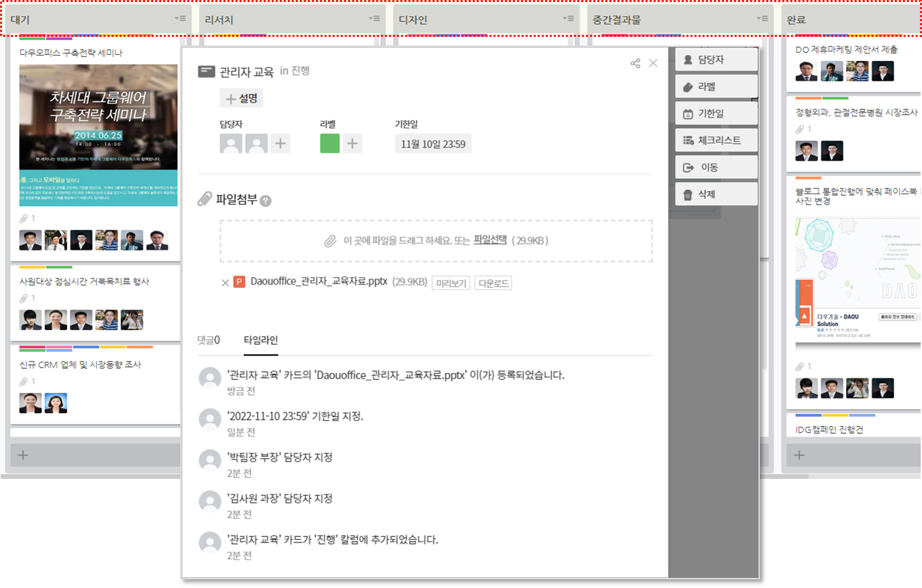Viewport: 922px width, 588px height.
Task: Open the 대기 column dropdown menu
Action: coord(180,19)
